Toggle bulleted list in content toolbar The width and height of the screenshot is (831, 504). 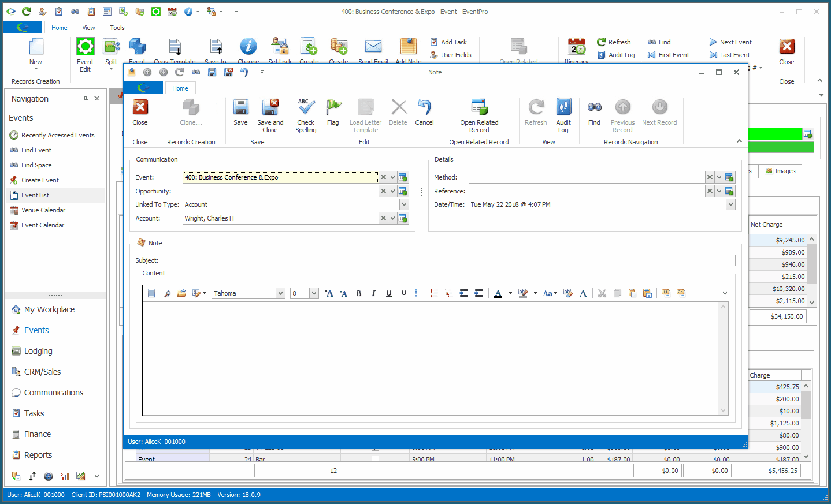click(419, 293)
